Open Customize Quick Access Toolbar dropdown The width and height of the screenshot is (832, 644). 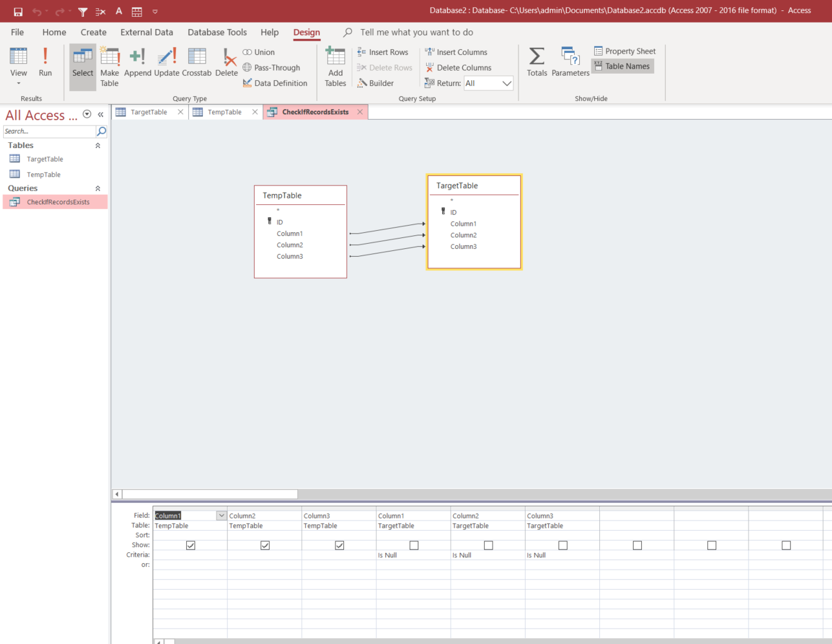[x=155, y=12]
